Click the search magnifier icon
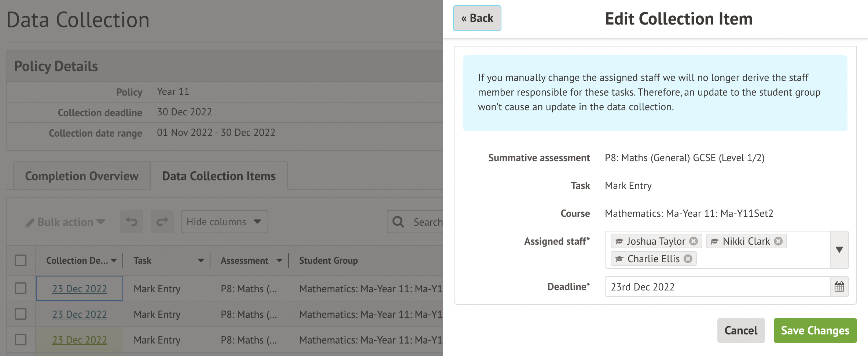868x356 pixels. 398,222
